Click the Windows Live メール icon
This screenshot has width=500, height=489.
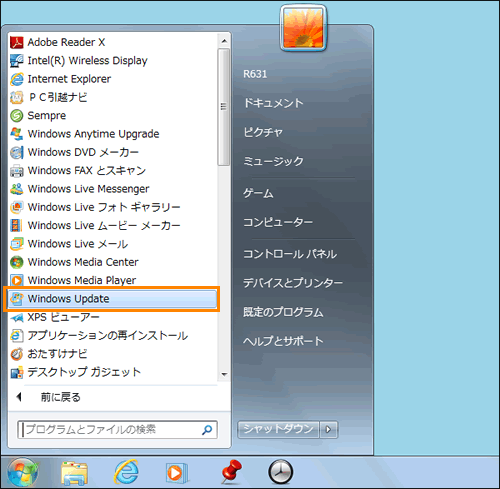pyautogui.click(x=17, y=244)
